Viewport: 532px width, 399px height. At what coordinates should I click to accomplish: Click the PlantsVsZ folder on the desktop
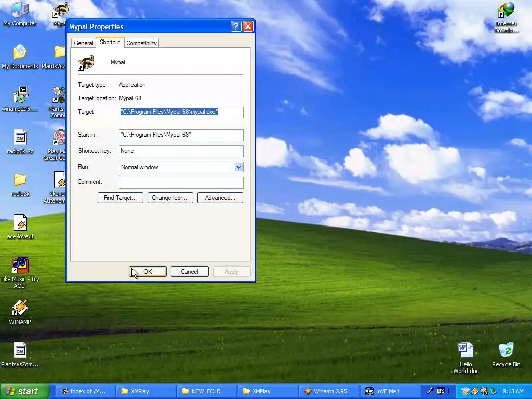[x=54, y=56]
